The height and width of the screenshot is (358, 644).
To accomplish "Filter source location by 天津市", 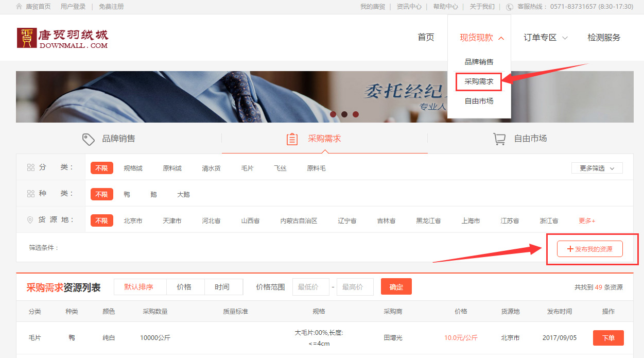I will point(172,220).
